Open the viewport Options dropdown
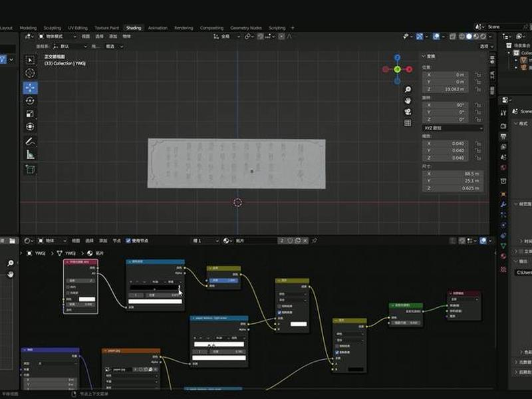The height and width of the screenshot is (399, 532). [x=487, y=46]
